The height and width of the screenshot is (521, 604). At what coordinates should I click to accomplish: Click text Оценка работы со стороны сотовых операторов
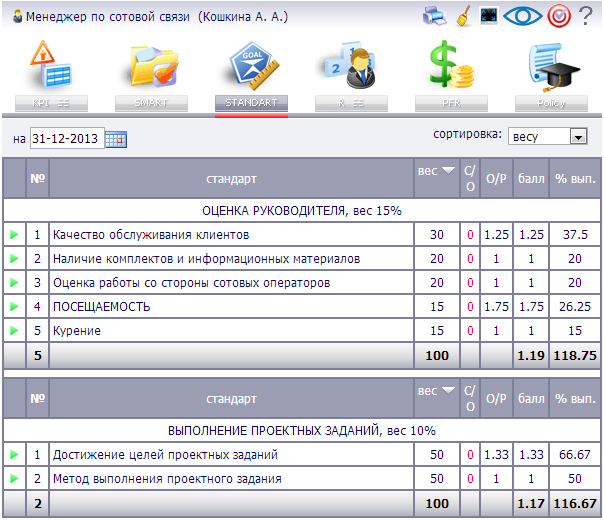click(x=191, y=283)
